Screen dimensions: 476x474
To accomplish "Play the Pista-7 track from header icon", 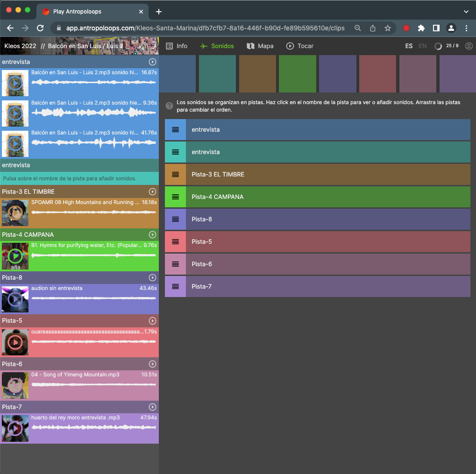I will pyautogui.click(x=152, y=407).
